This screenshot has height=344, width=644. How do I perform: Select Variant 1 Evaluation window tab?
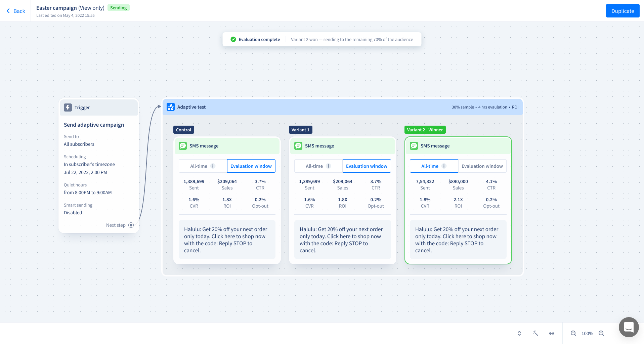point(367,166)
